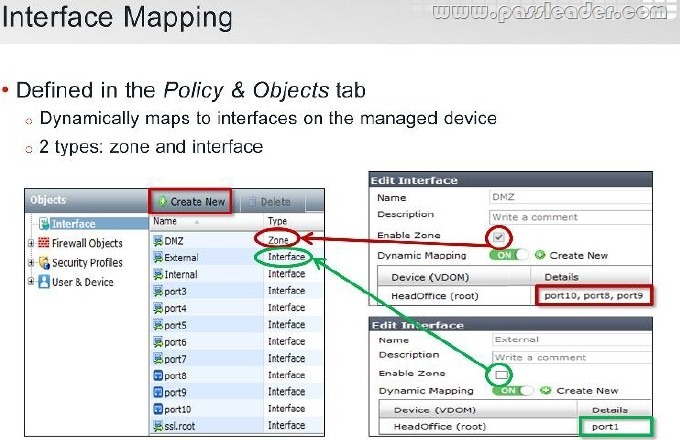Click Description field in DMZ dialog
This screenshot has width=680, height=440.
coord(570,217)
